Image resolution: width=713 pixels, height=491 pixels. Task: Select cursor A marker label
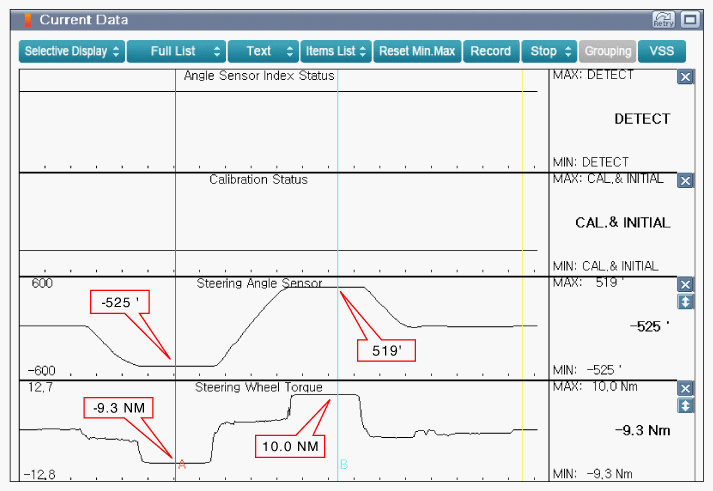182,464
